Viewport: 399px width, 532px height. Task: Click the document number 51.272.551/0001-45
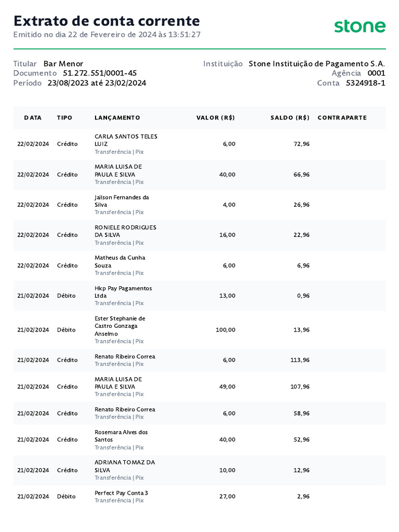click(100, 73)
